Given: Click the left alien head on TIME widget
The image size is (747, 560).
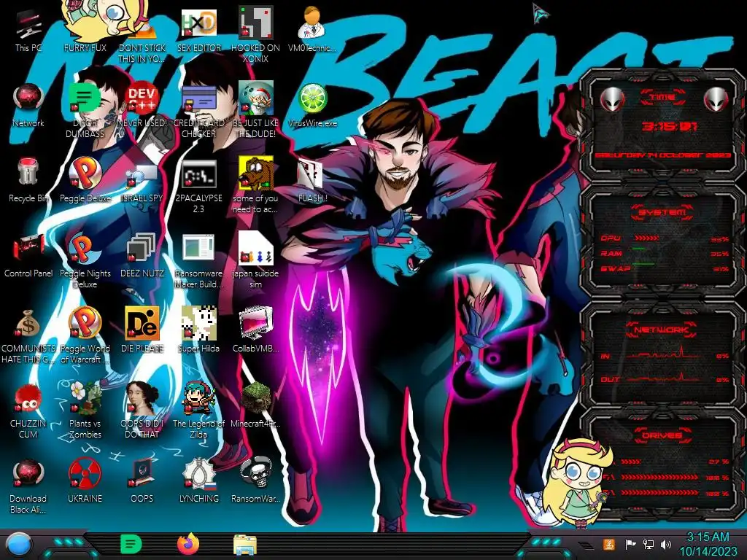Looking at the screenshot, I should (612, 99).
